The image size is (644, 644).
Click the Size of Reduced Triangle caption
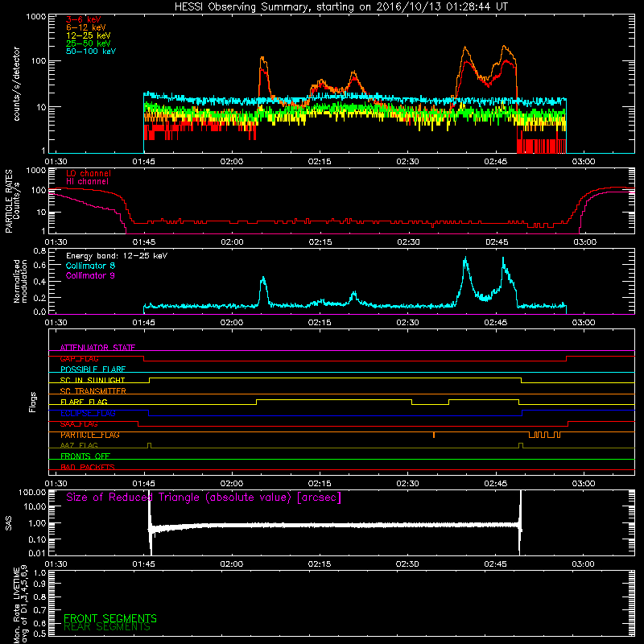point(204,497)
